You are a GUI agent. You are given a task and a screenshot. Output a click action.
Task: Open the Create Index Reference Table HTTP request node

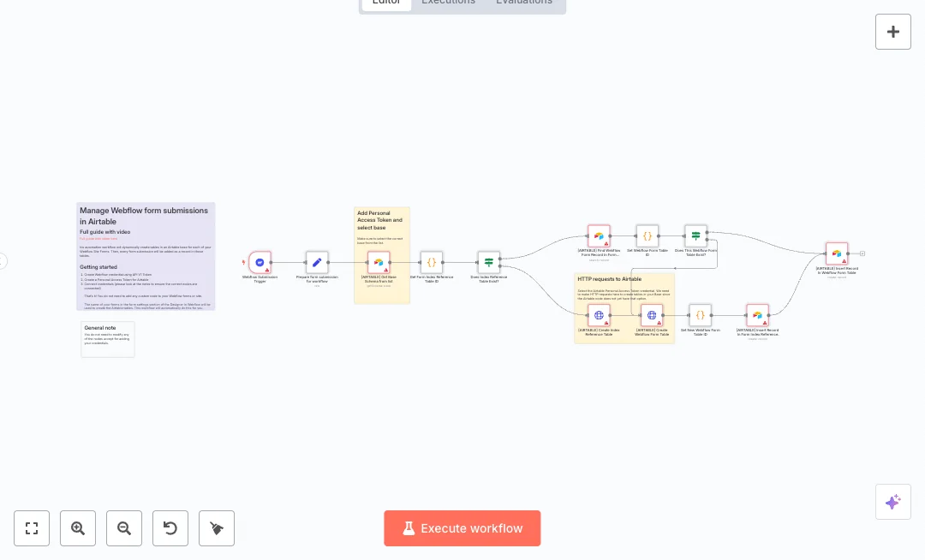tap(599, 315)
